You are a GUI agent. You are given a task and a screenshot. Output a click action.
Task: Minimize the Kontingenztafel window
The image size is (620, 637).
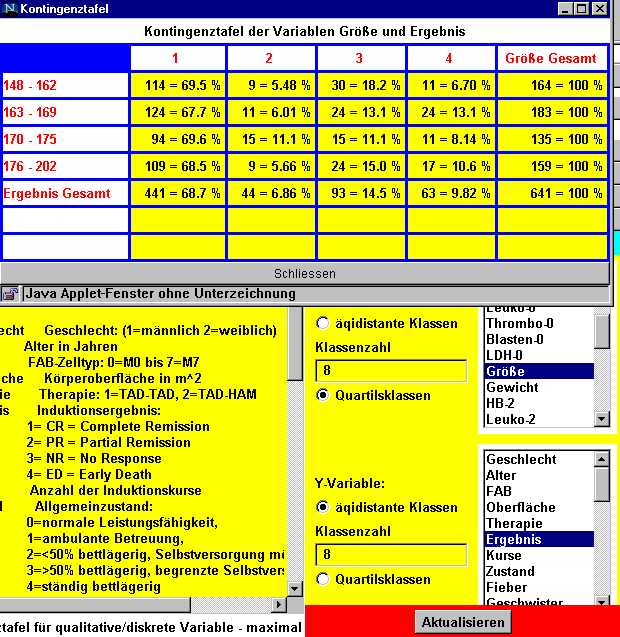563,8
